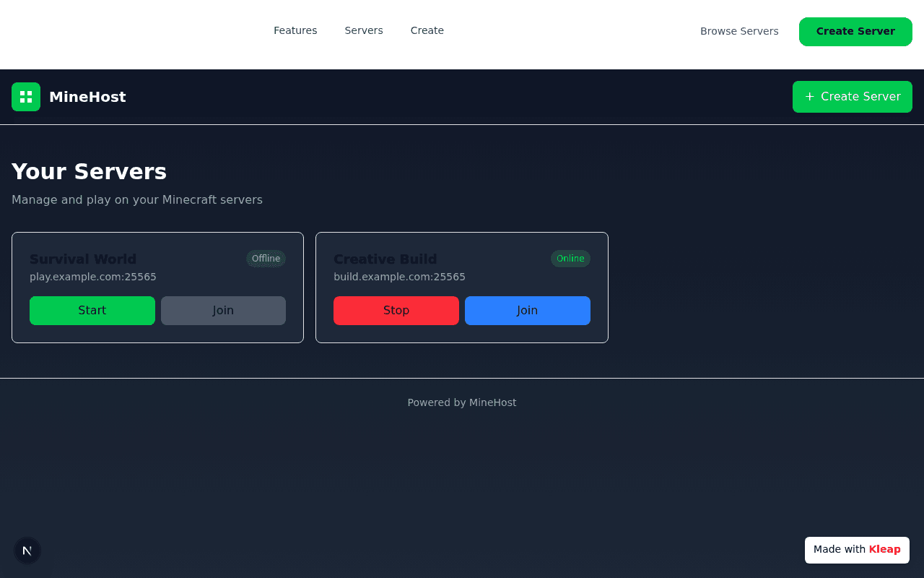
Task: Select address play.example.com:25565
Action: pos(93,277)
